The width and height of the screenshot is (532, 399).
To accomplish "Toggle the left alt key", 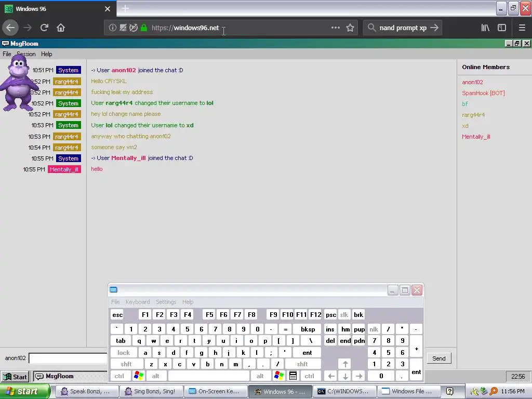I will [x=156, y=376].
